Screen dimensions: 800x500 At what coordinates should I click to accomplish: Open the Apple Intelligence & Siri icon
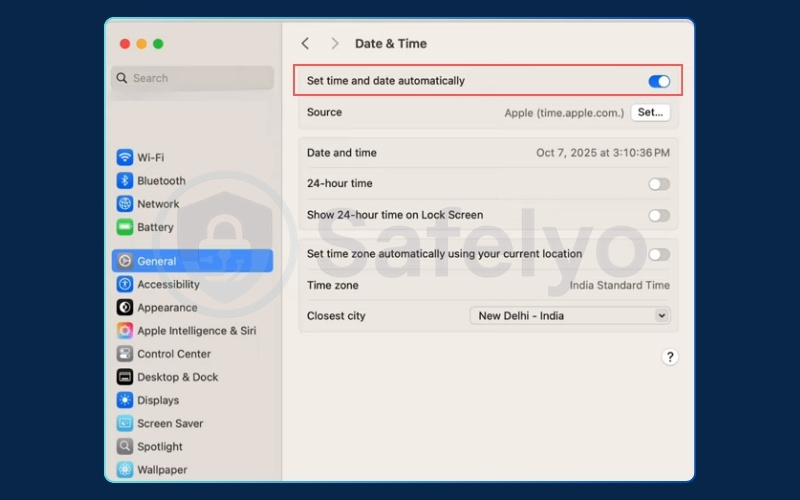click(124, 331)
